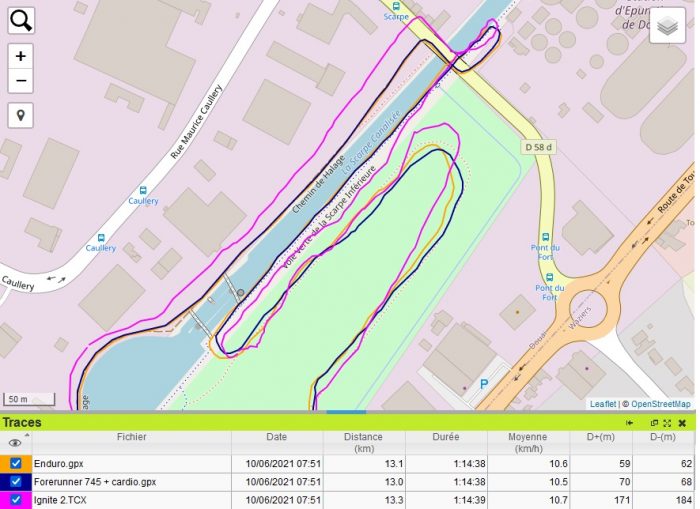Open the map search magnifier

[21, 20]
